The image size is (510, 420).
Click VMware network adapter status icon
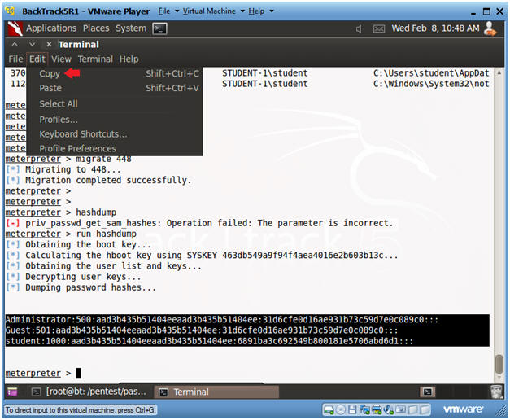[x=364, y=409]
